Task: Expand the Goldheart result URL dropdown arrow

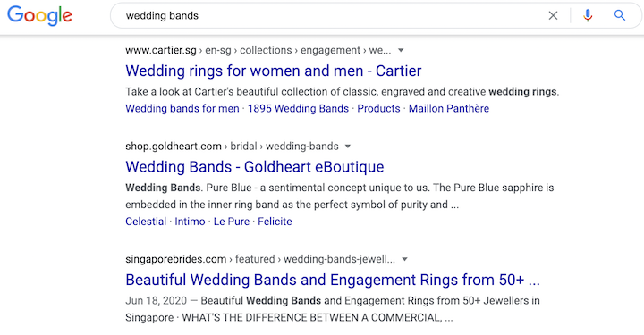Action: coord(348,147)
